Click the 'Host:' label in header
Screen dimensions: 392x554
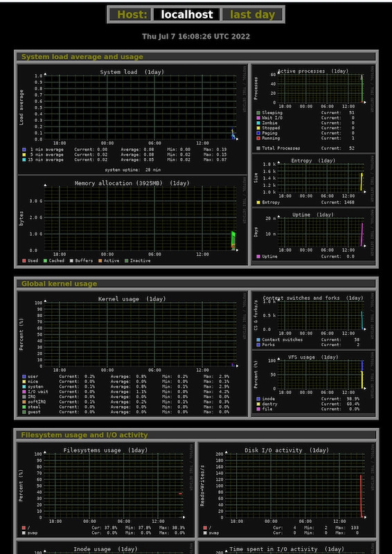click(132, 15)
